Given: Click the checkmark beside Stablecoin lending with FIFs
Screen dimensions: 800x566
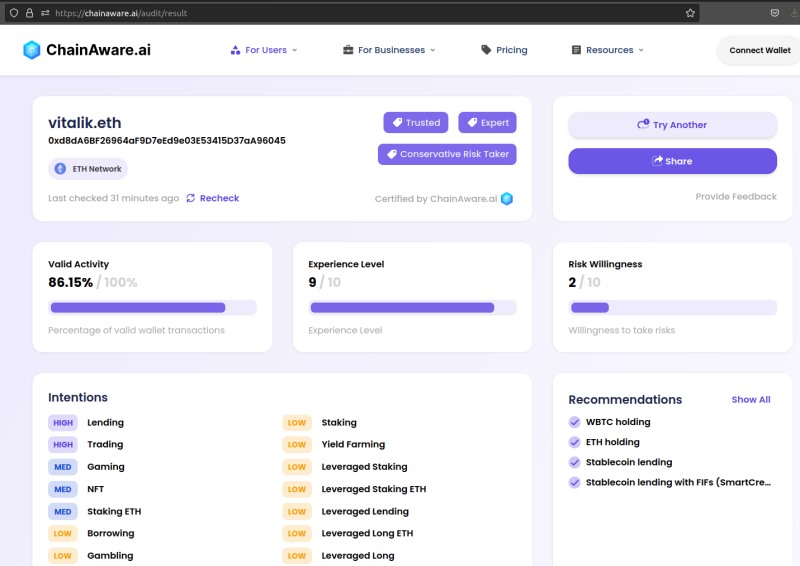Looking at the screenshot, I should pos(574,482).
